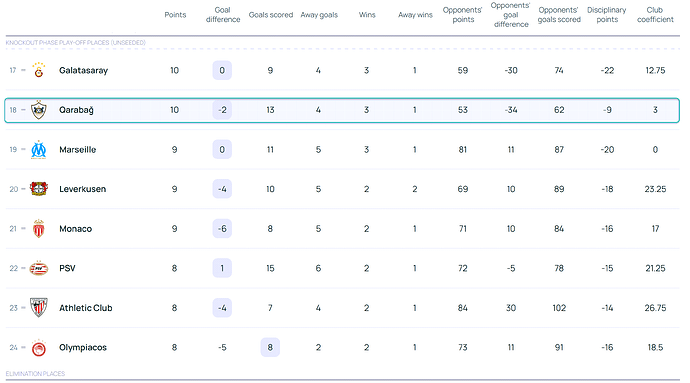Click the Opponents' goal difference header
The height and width of the screenshot is (383, 690).
tap(511, 15)
